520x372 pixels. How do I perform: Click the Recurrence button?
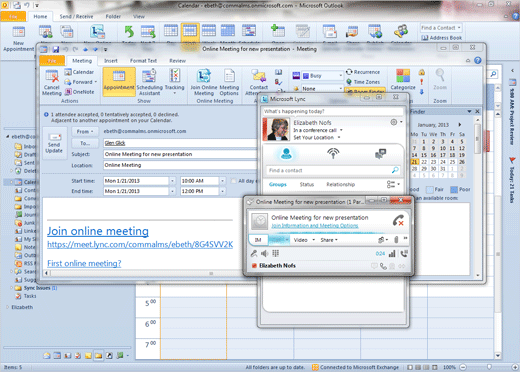363,72
